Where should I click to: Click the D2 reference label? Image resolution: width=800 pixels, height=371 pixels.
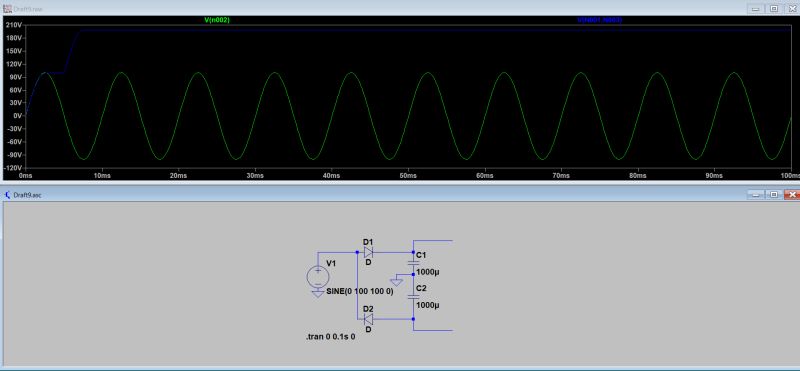[368, 309]
